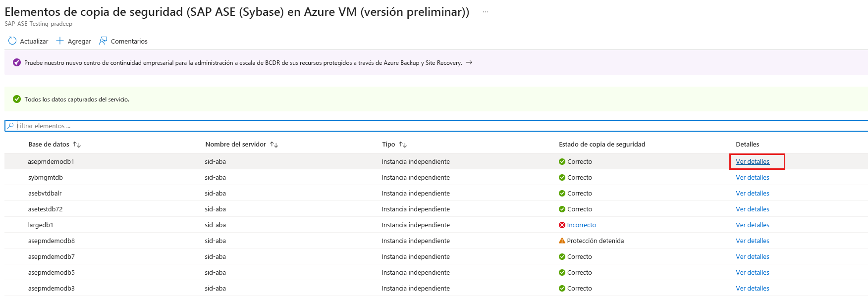Screen dimensions: 868x297
Task: Sort by Nombre del servidor column
Action: click(x=274, y=145)
